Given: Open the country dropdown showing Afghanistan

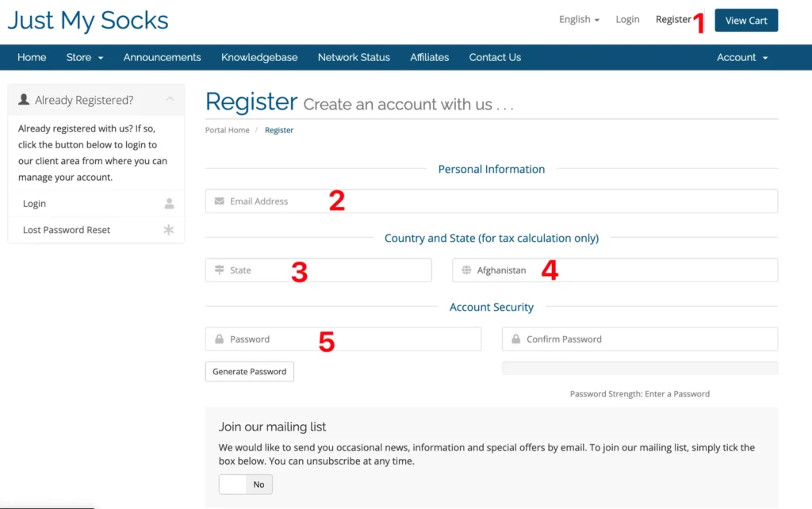Looking at the screenshot, I should point(615,270).
